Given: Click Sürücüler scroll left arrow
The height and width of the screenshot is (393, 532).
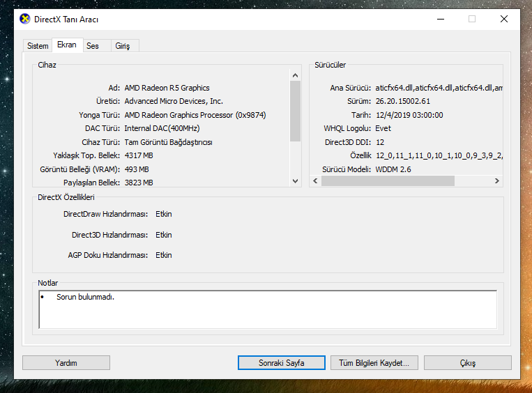Looking at the screenshot, I should coord(315,180).
